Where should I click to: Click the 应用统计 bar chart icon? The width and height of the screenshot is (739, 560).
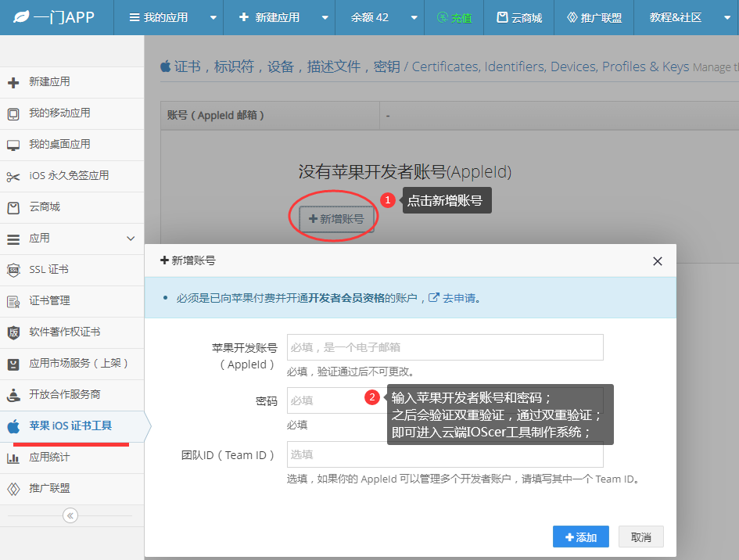click(13, 458)
